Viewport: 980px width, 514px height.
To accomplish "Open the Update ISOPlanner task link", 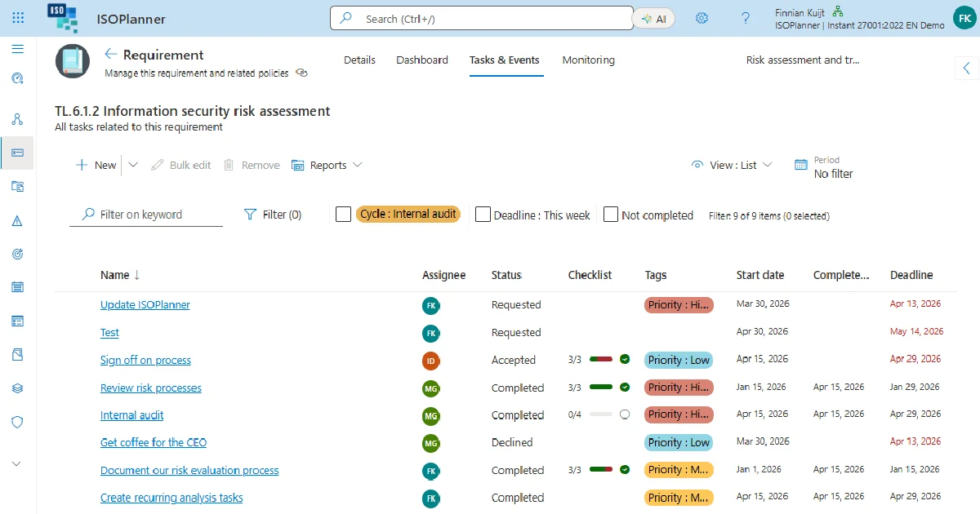I will pyautogui.click(x=145, y=304).
